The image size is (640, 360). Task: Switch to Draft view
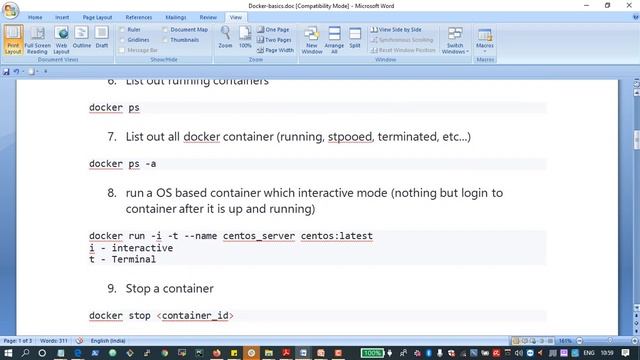click(x=102, y=38)
